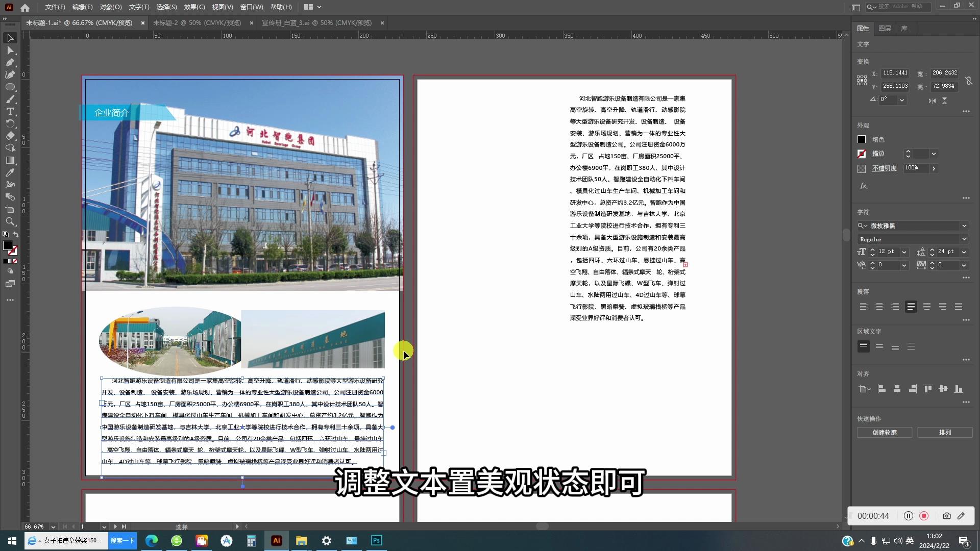
Task: Select the Selection tool in toolbar
Action: [x=10, y=38]
